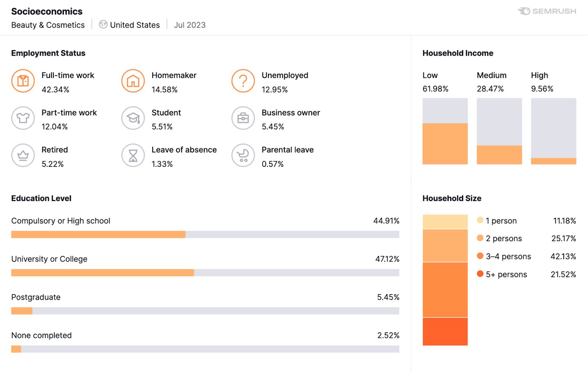Open the Beauty & Cosmetics category selector

coord(47,25)
